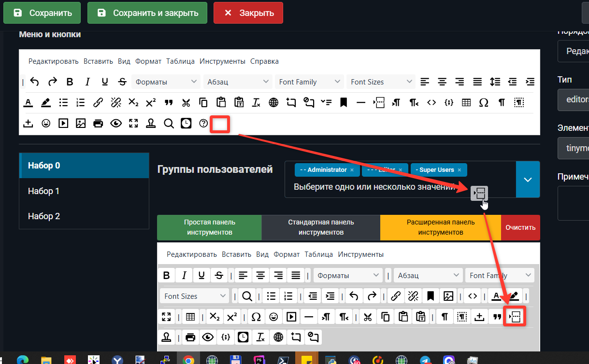
Task: Switch to the Набор 2 tab
Action: click(84, 216)
